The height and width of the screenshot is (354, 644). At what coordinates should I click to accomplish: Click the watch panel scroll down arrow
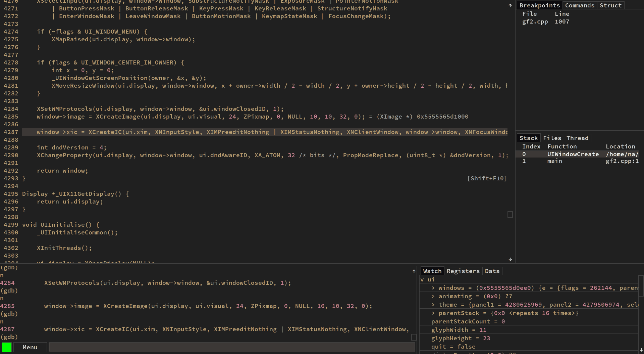tap(641, 350)
